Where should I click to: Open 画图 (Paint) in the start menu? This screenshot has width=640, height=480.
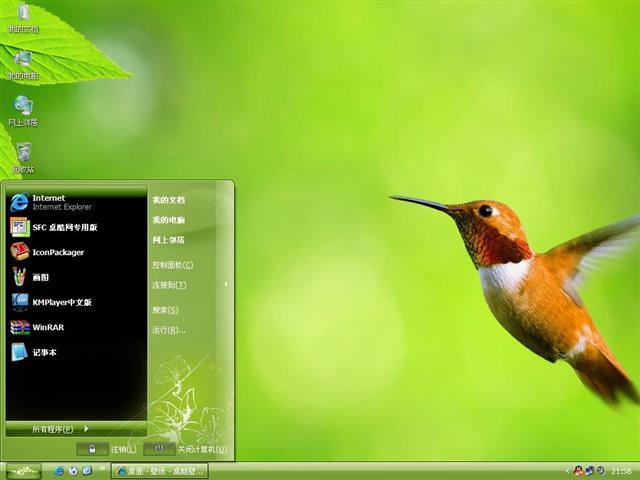point(76,277)
